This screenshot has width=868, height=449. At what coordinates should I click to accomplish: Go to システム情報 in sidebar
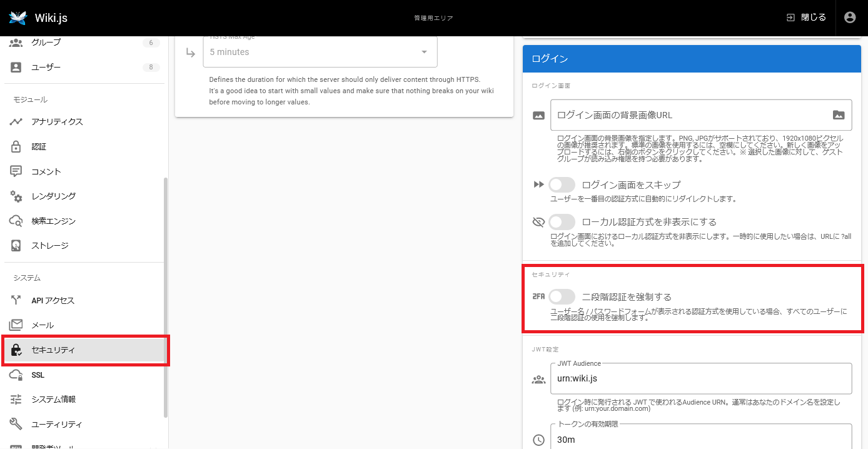(53, 400)
